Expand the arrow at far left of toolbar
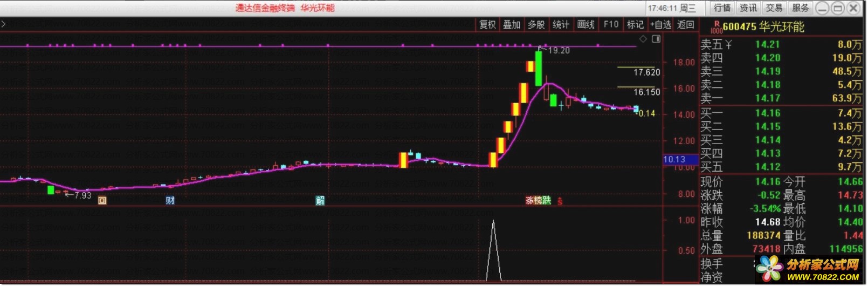 coord(3,24)
